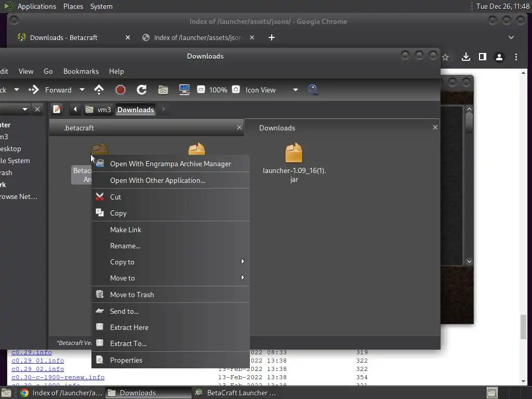Screen dimensions: 532x399
Task: Open Chrome profile icon
Action: pyautogui.click(x=499, y=57)
